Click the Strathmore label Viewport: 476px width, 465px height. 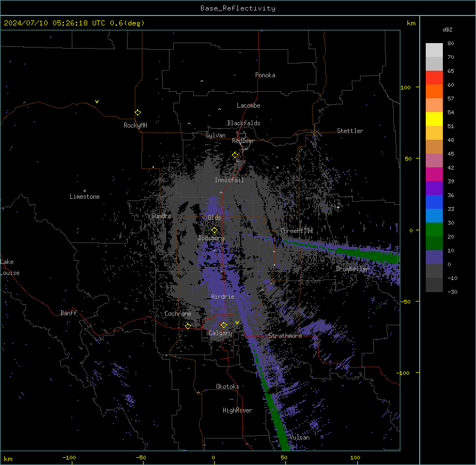tap(285, 336)
